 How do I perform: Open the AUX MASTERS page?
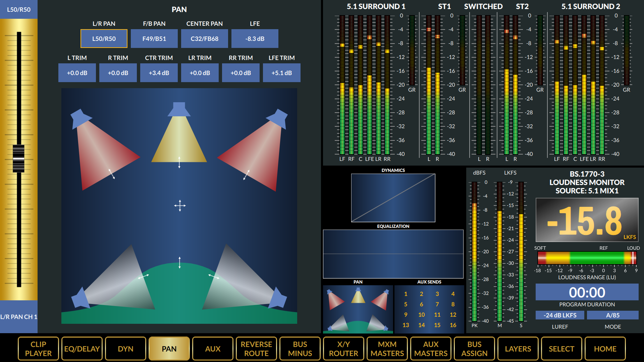[x=431, y=349]
